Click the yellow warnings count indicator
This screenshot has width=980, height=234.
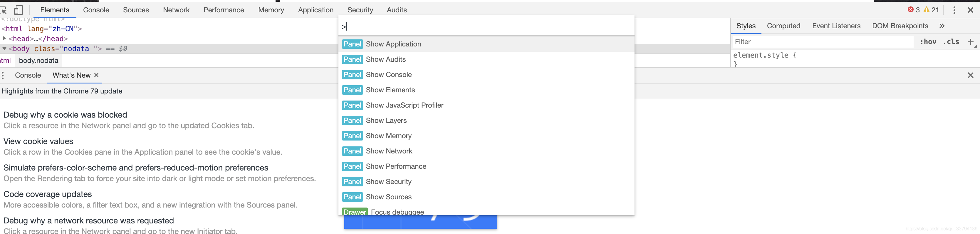(x=931, y=10)
